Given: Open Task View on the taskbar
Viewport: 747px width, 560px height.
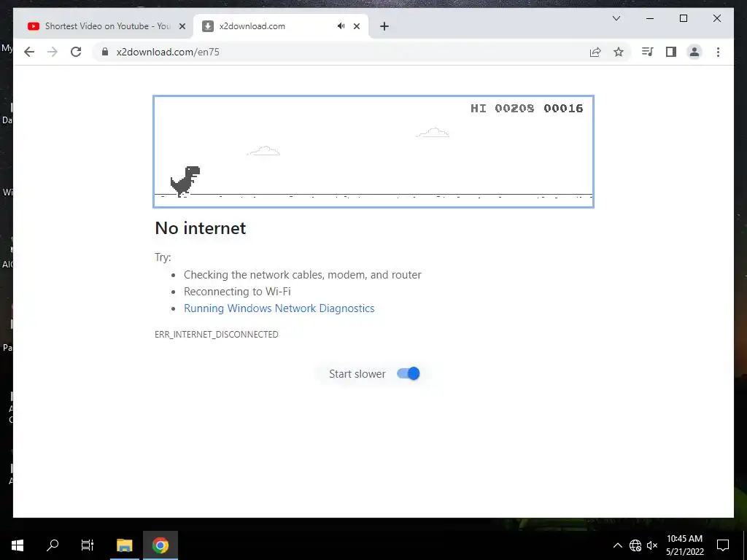Looking at the screenshot, I should 88,545.
